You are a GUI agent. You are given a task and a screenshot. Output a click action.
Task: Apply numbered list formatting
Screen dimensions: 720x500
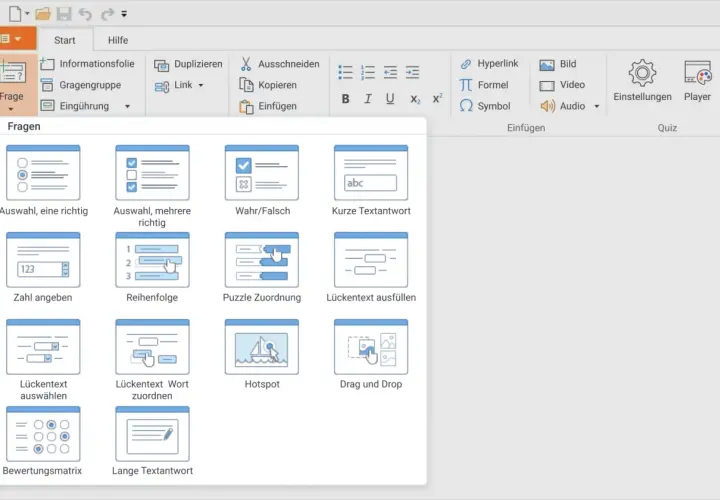click(x=368, y=72)
